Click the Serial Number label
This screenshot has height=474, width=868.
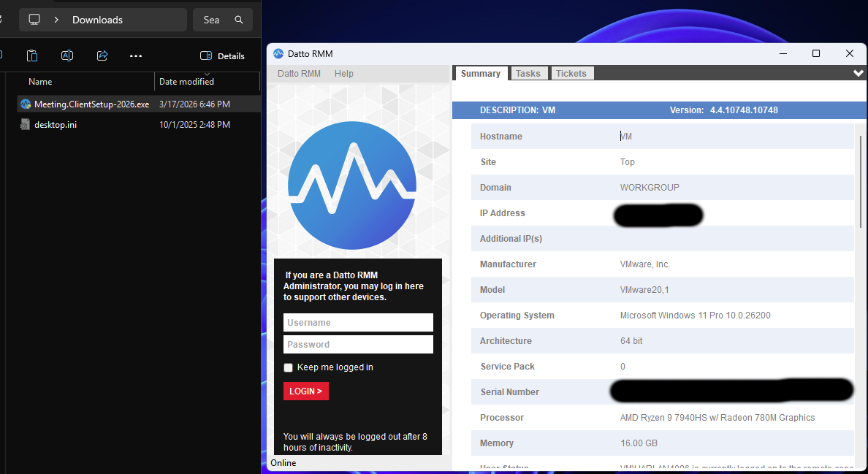pyautogui.click(x=509, y=392)
